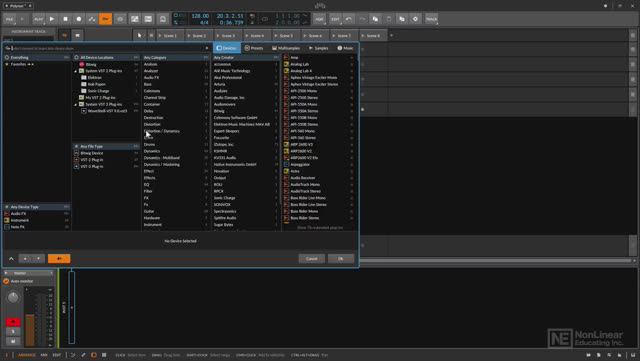
Task: Switch to the Multisamples tab
Action: [x=286, y=48]
